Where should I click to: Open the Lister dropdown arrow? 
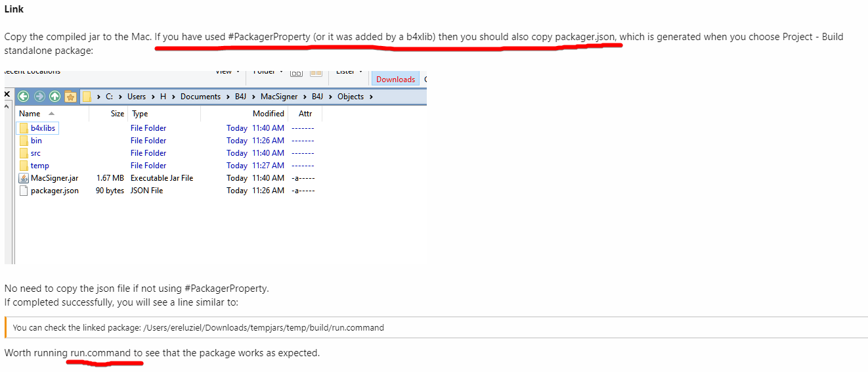[360, 72]
